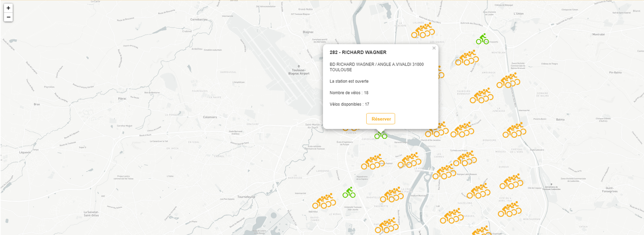Open bike cluster below Cité du 6 Avril 1944
This screenshot has width=644, height=235.
click(x=509, y=209)
